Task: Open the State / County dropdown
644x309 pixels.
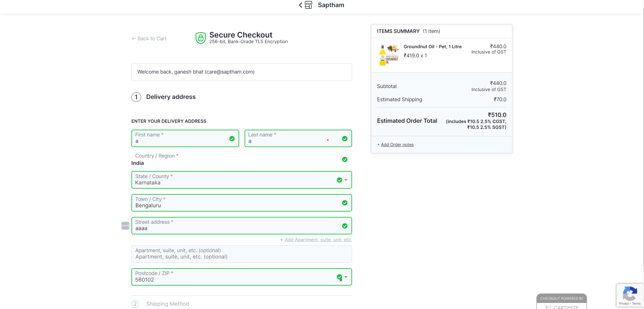Action: [x=346, y=180]
